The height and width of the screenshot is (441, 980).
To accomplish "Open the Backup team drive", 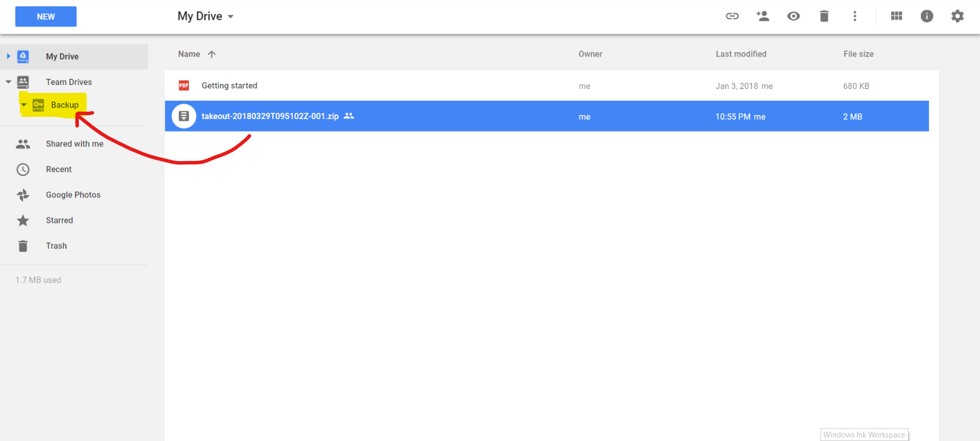I will coord(65,105).
